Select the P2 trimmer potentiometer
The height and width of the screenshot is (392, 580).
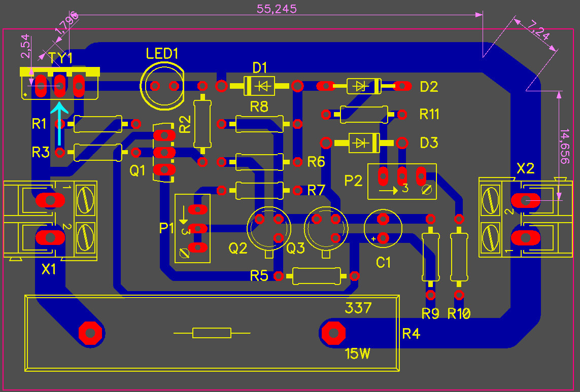[401, 181]
